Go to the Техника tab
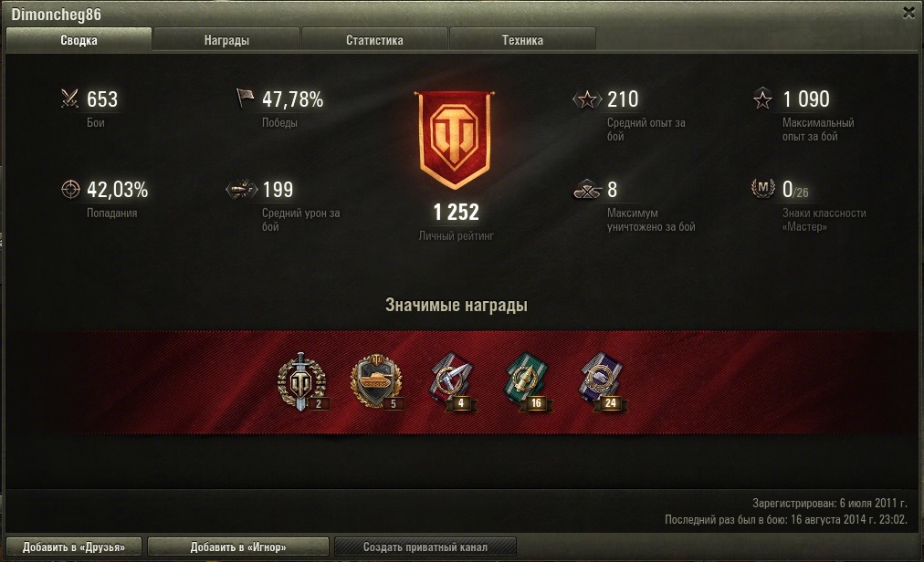The height and width of the screenshot is (562, 924). [x=522, y=40]
